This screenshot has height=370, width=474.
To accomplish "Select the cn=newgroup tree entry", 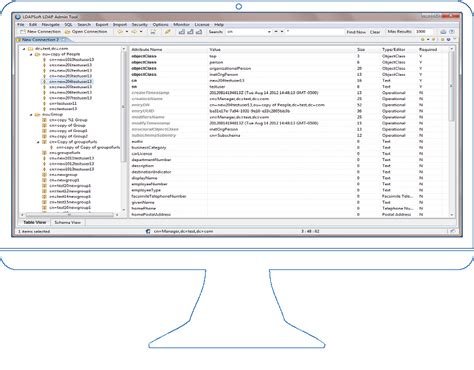I will pos(63,175).
